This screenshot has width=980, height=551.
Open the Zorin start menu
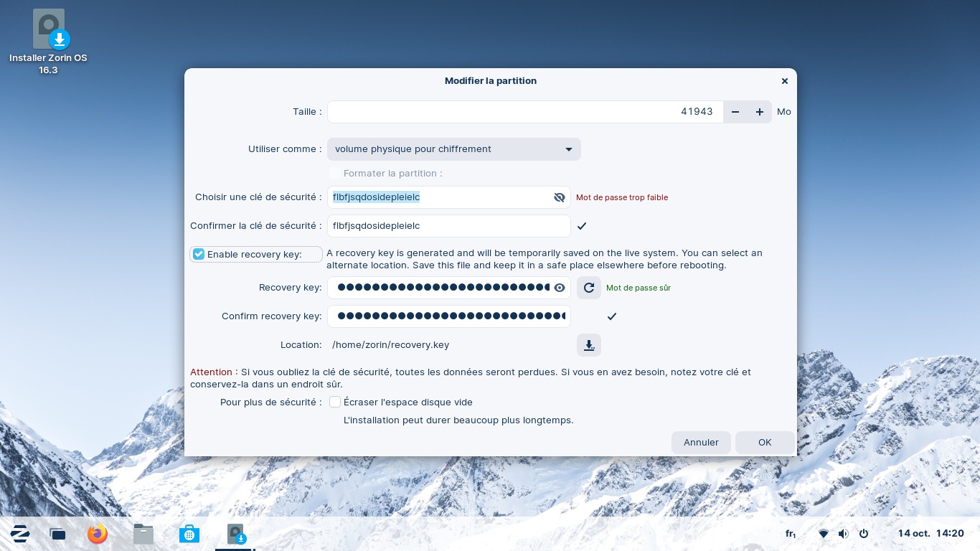coord(20,534)
